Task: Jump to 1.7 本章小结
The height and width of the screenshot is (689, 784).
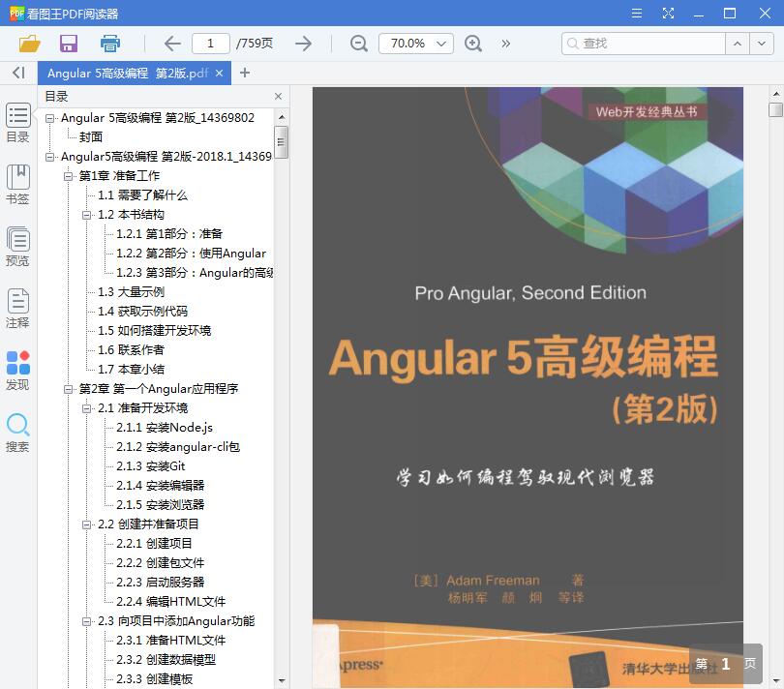Action: (131, 370)
